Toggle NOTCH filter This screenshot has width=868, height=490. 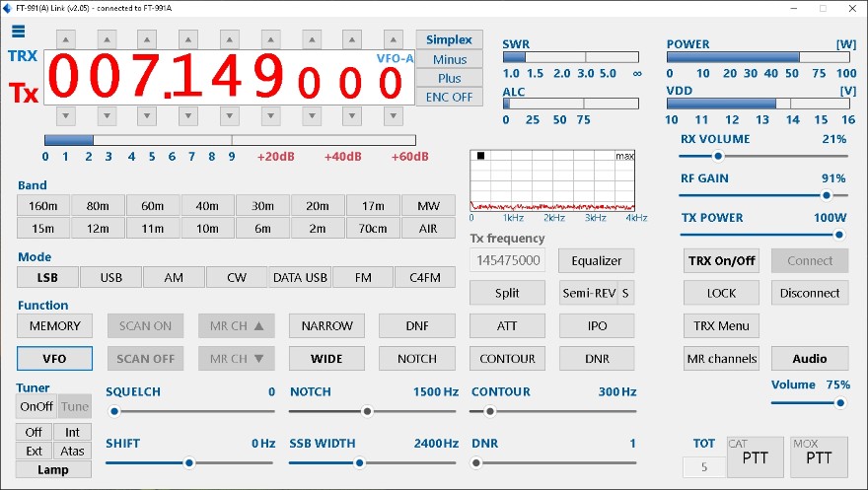pyautogui.click(x=417, y=358)
